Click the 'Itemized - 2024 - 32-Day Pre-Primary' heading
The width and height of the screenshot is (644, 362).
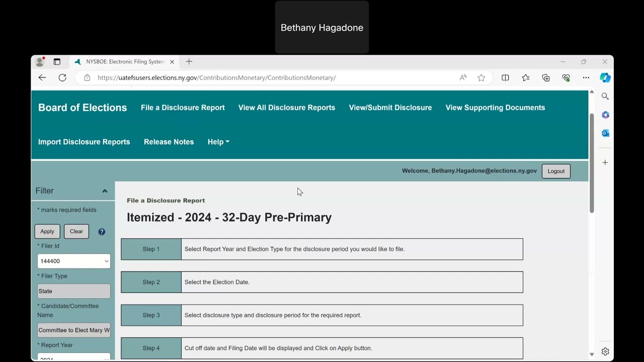click(x=229, y=217)
